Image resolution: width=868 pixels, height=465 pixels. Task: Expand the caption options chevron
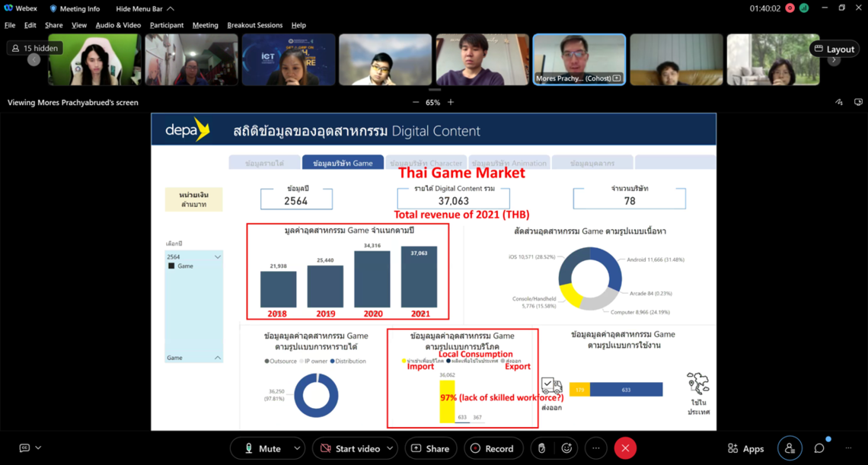click(38, 448)
